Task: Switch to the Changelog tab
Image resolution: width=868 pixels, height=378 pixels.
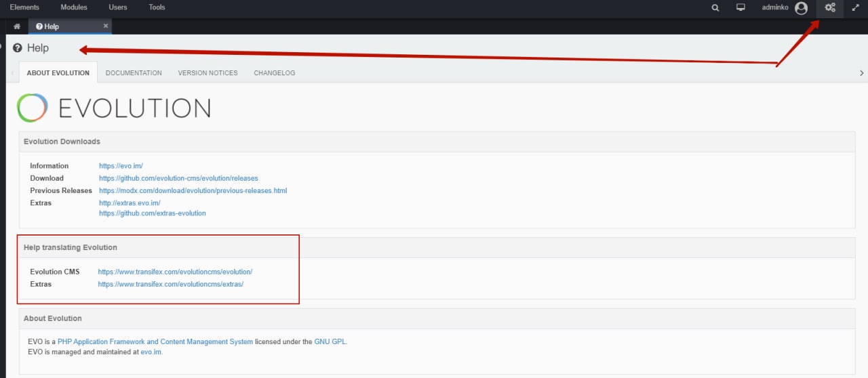Action: (275, 72)
